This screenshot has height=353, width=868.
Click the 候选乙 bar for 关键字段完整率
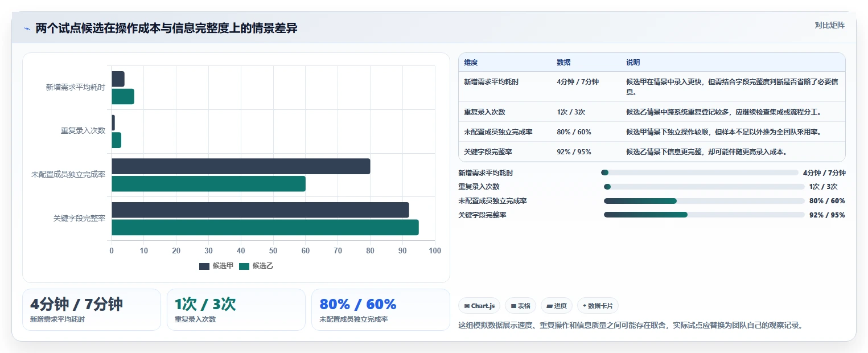pos(265,227)
